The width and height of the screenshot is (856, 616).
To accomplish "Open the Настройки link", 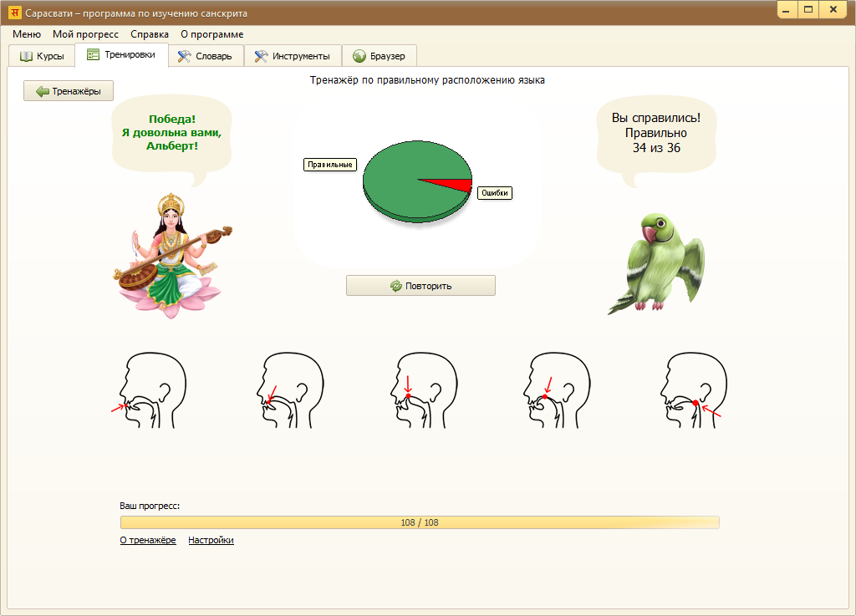I will [x=211, y=540].
